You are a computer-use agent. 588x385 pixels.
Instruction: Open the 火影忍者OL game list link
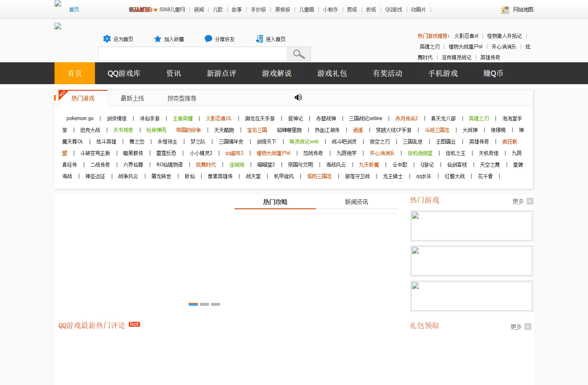(219, 118)
